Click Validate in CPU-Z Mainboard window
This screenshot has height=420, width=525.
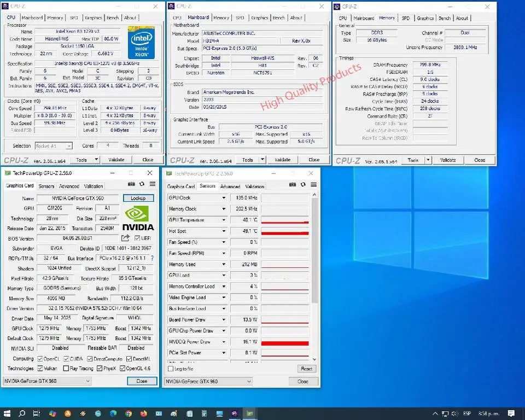(x=282, y=160)
